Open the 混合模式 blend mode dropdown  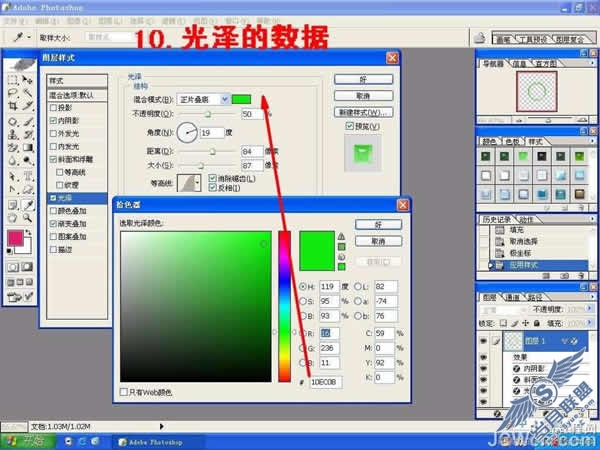point(225,99)
